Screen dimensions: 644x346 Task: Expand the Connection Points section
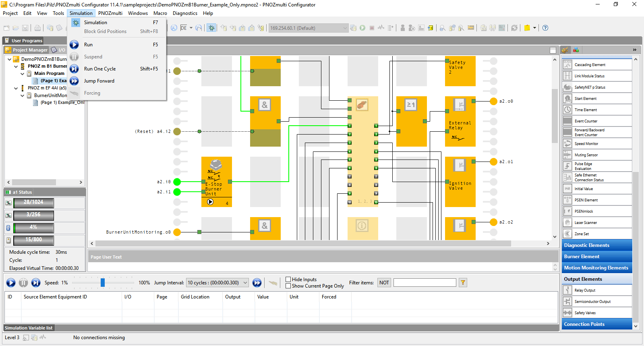(x=597, y=324)
